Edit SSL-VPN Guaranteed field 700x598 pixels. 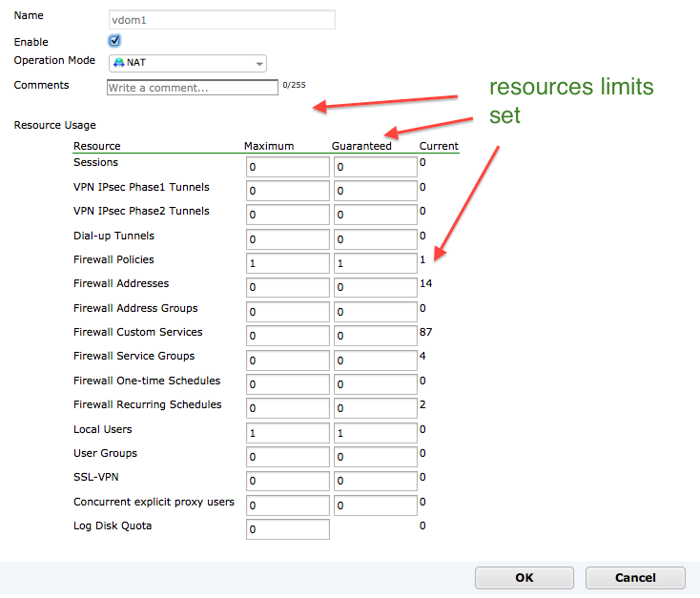point(376,481)
